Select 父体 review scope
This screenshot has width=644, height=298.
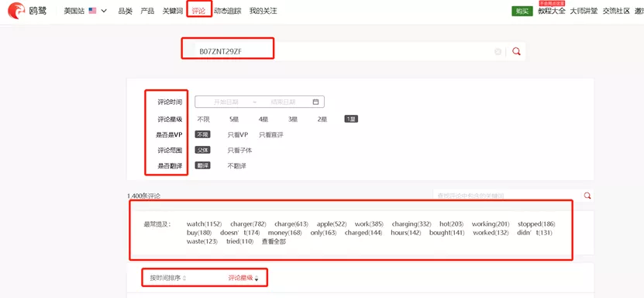(x=202, y=151)
